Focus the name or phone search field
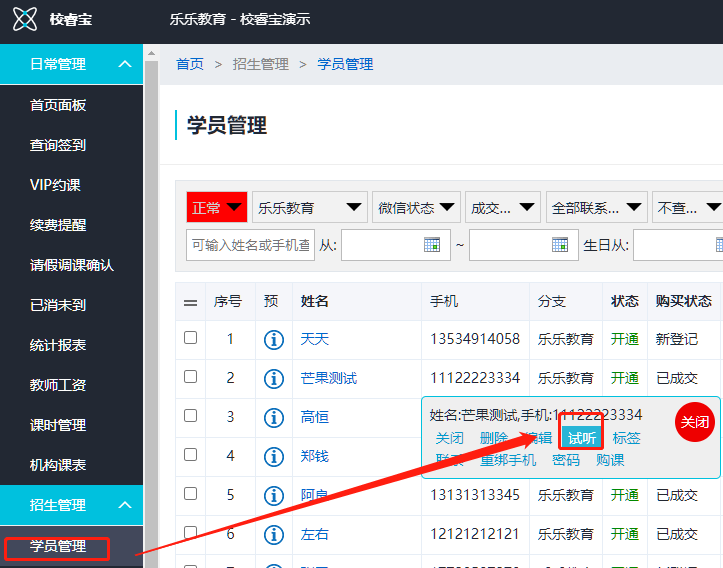The height and width of the screenshot is (568, 723). pos(250,245)
